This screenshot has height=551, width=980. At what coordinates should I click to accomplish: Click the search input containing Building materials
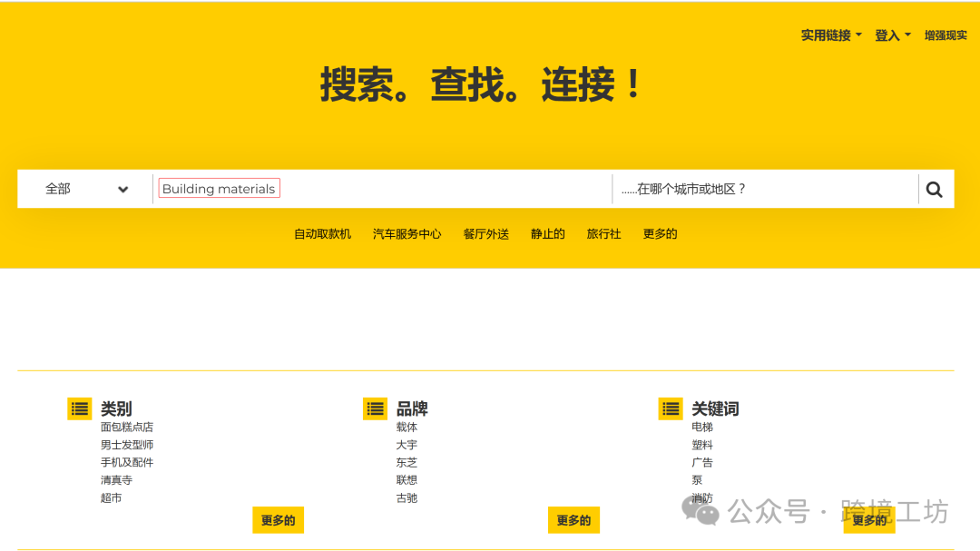(x=218, y=189)
